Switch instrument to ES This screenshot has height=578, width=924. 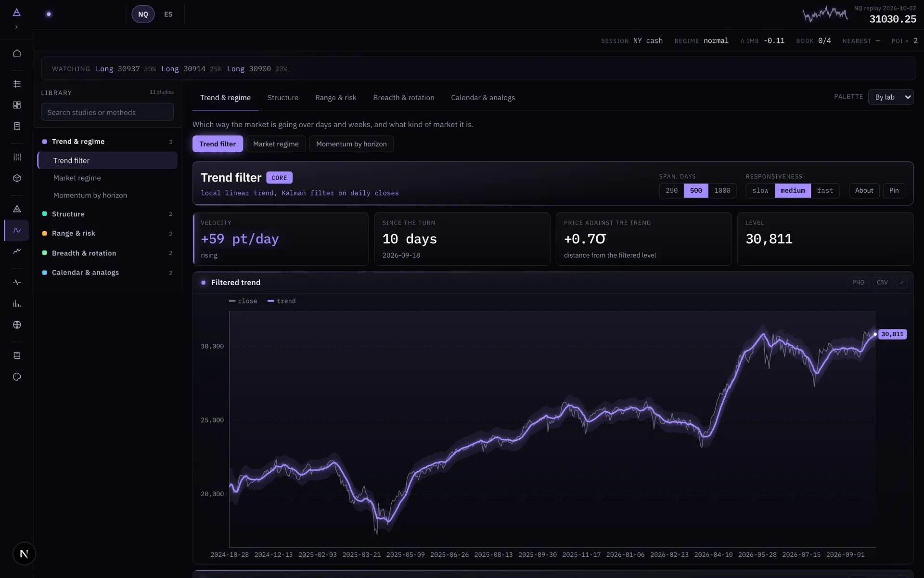(x=168, y=14)
